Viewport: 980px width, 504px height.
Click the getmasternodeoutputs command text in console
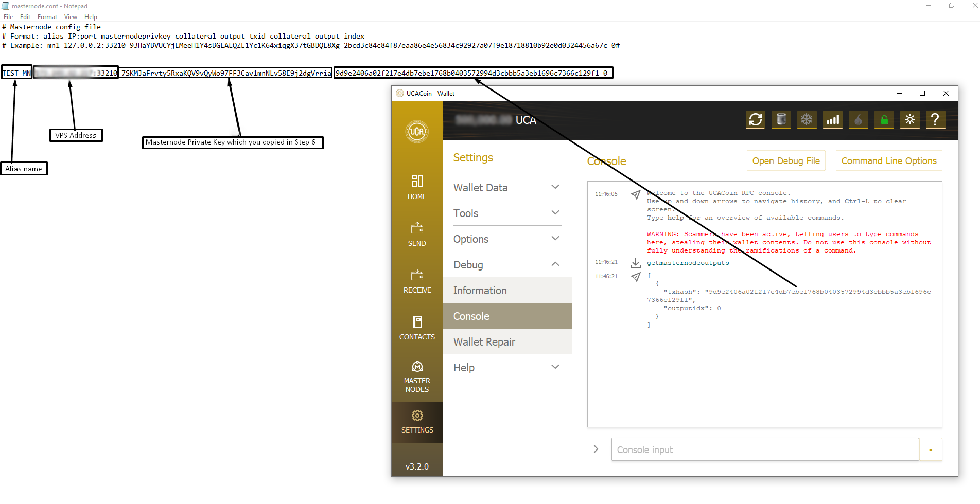[x=688, y=263]
